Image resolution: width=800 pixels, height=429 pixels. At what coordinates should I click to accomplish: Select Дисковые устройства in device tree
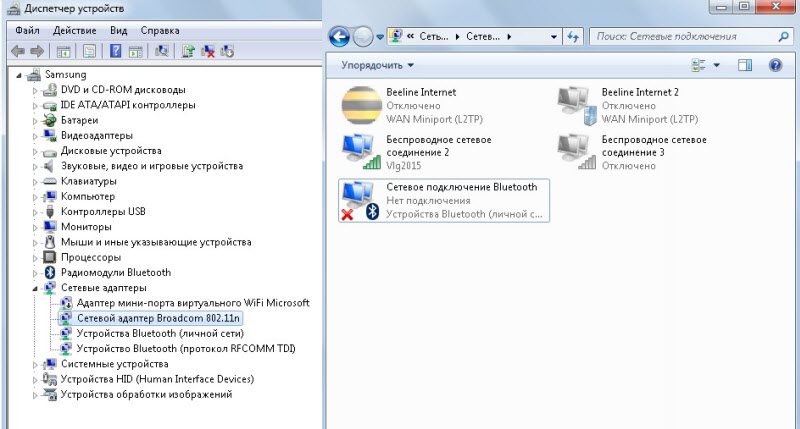tap(111, 151)
